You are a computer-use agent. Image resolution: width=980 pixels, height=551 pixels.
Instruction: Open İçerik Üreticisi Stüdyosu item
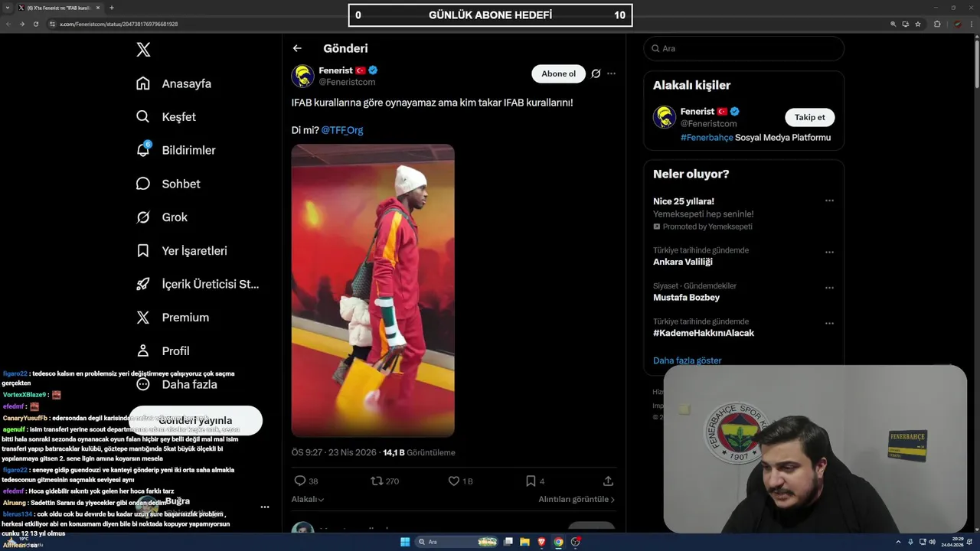coord(198,284)
